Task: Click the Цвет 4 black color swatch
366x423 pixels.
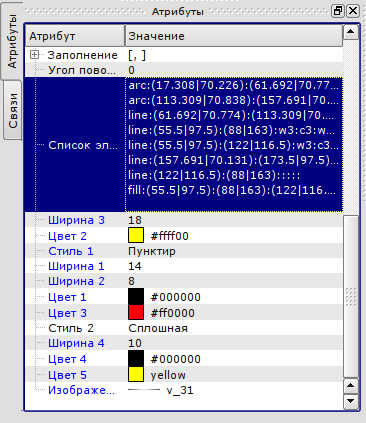Action: [x=136, y=358]
